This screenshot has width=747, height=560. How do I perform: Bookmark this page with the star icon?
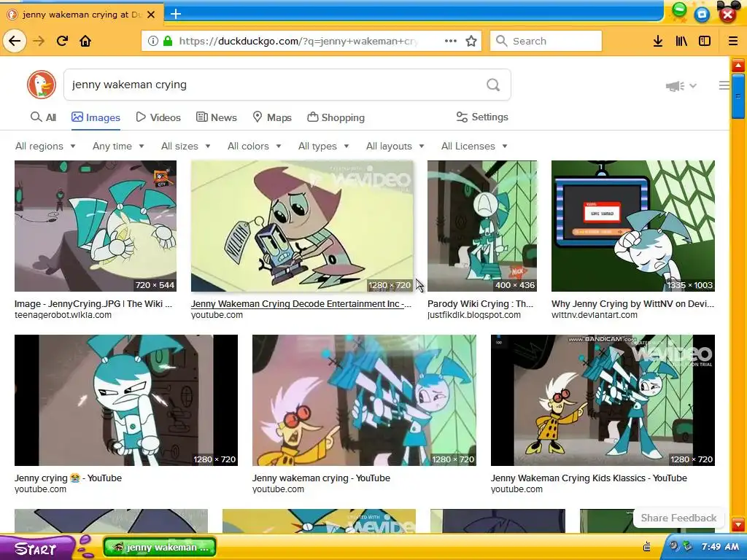point(471,41)
